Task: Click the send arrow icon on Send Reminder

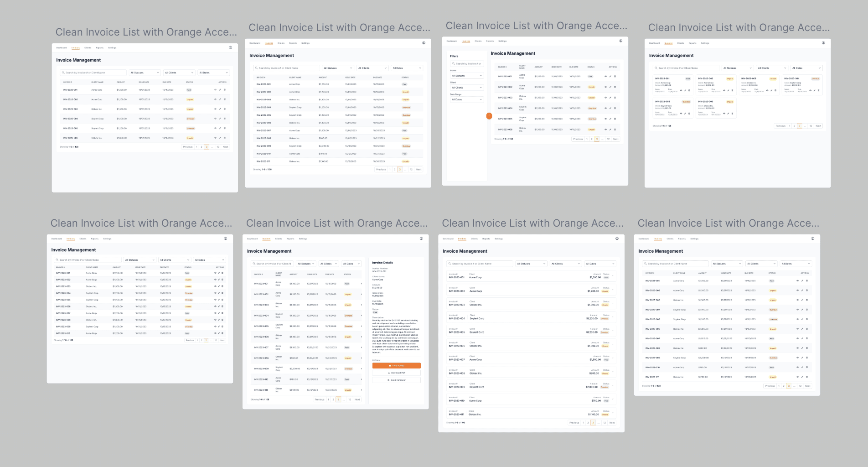Action: [x=389, y=379]
